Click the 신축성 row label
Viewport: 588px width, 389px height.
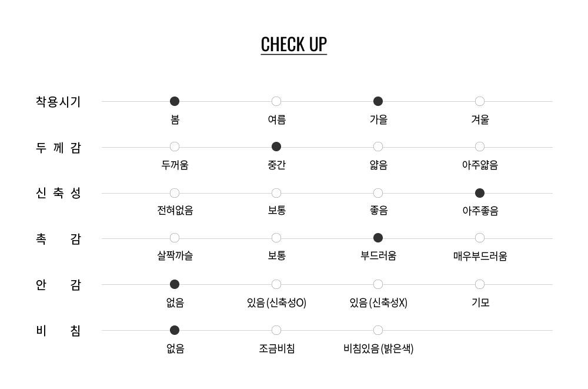point(58,193)
